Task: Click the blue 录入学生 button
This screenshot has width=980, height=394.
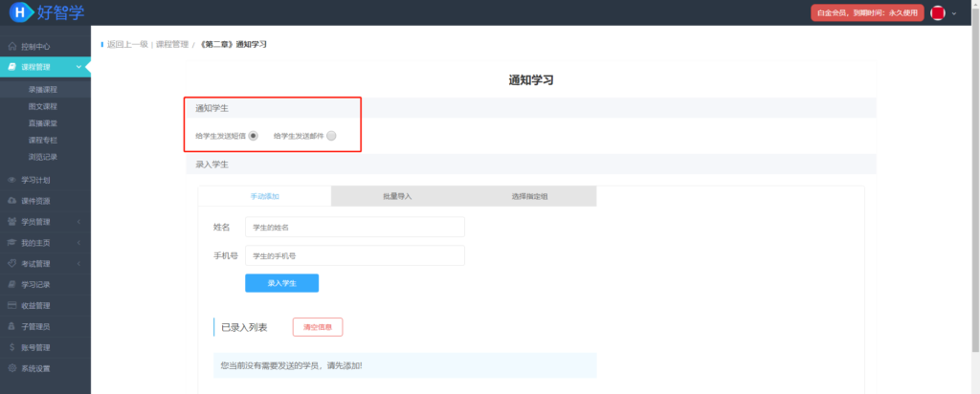Action: [x=282, y=283]
